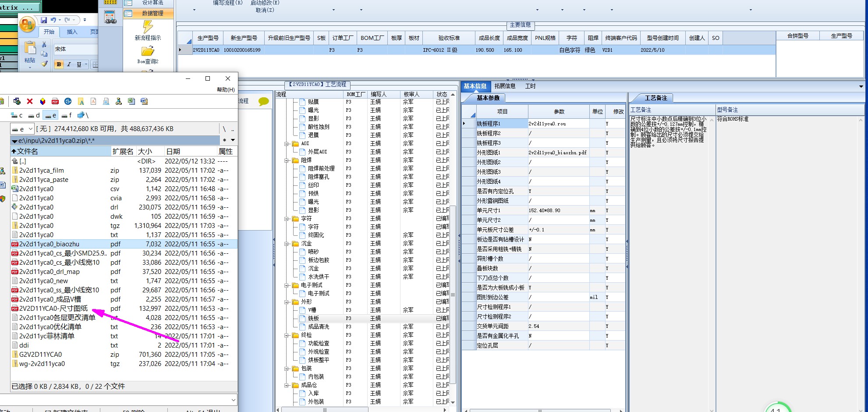This screenshot has height=412, width=868.
Task: Collapse the 沉金 folder in process tree
Action: (x=287, y=243)
